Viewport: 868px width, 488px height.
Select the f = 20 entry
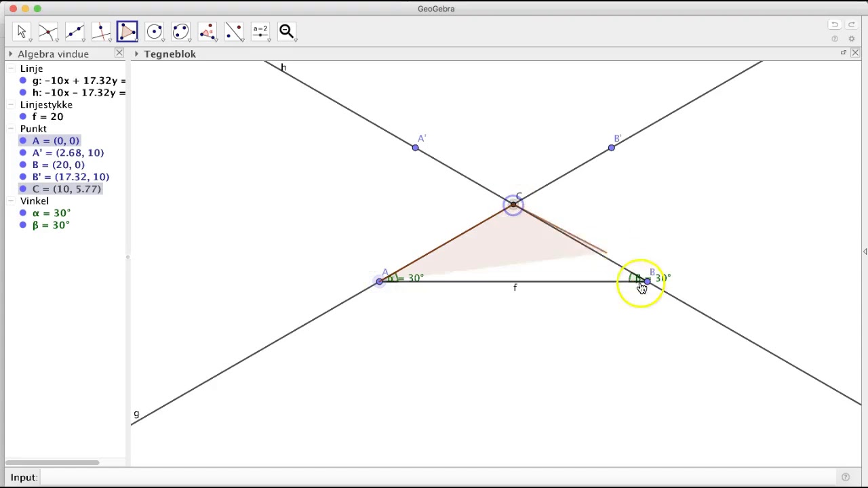pyautogui.click(x=47, y=117)
